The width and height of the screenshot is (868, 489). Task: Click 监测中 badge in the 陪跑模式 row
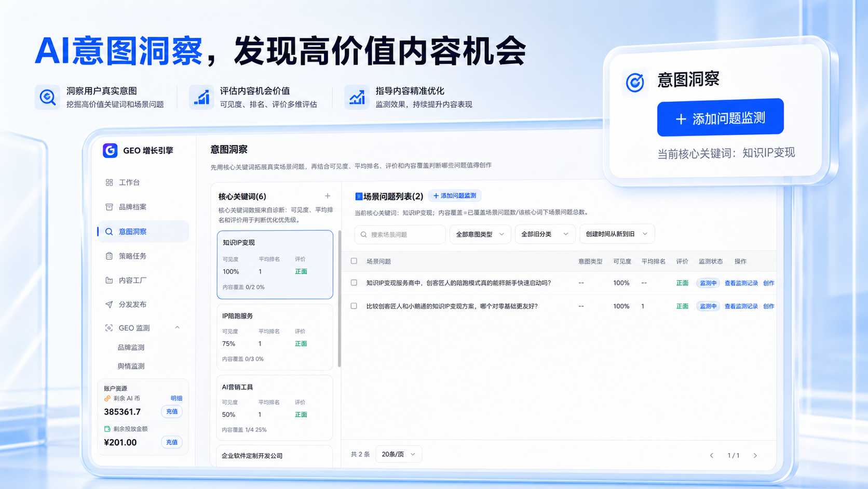tap(708, 283)
